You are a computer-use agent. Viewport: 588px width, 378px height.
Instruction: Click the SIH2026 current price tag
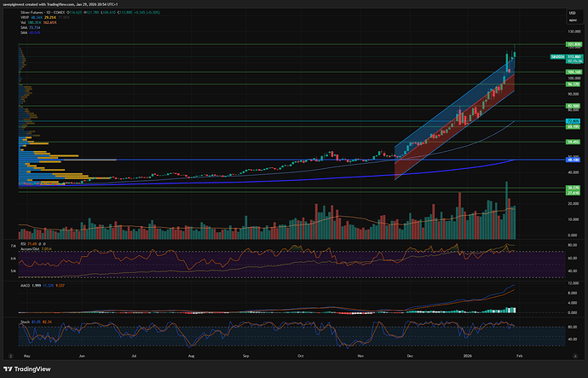point(556,56)
